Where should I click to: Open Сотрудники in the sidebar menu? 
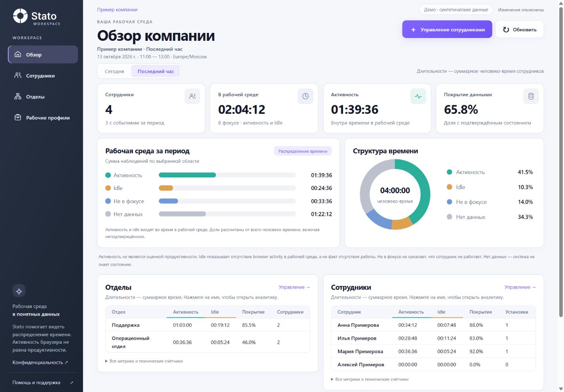tap(43, 76)
